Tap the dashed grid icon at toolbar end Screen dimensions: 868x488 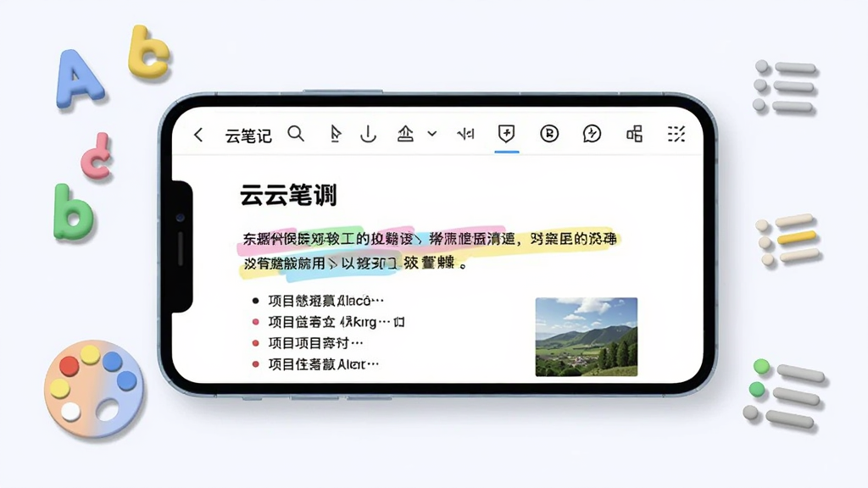[676, 134]
